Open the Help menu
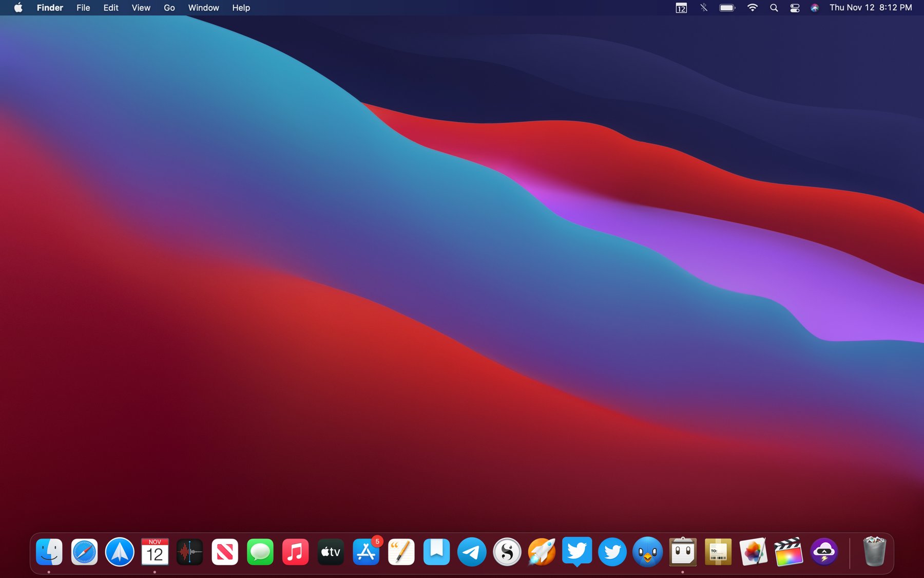 pyautogui.click(x=241, y=8)
